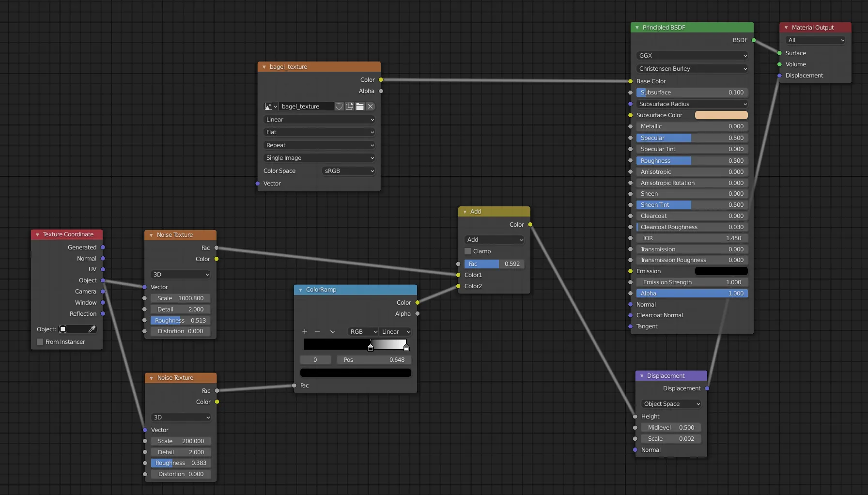Toggle fake user shield on bagel_texture
The image size is (868, 495).
click(x=339, y=107)
